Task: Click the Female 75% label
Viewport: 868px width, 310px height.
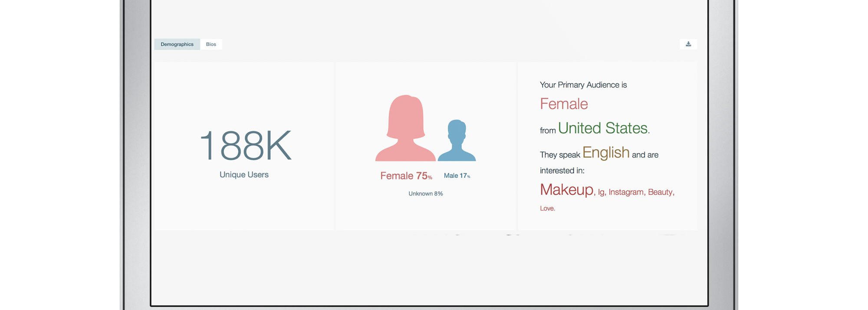Action: tap(406, 176)
